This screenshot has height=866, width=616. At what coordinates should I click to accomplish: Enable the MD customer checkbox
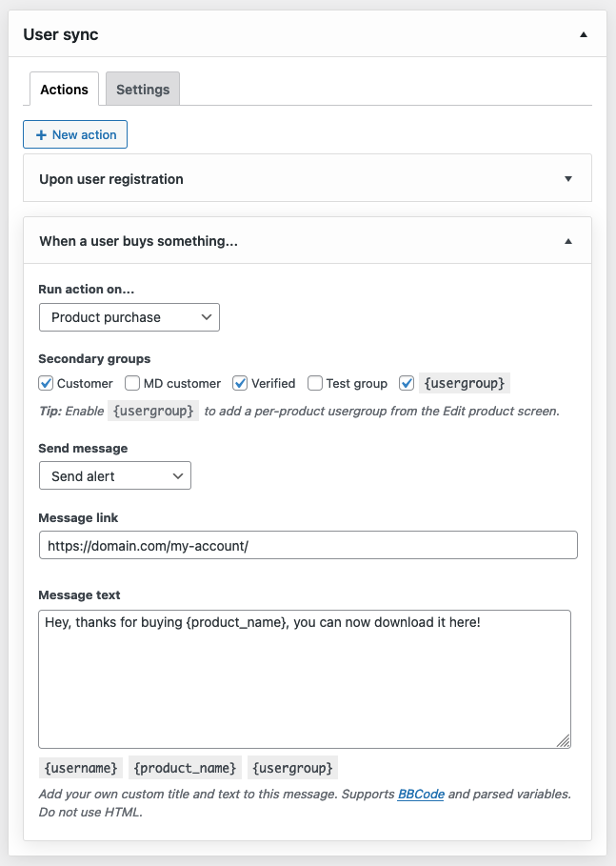pyautogui.click(x=132, y=383)
